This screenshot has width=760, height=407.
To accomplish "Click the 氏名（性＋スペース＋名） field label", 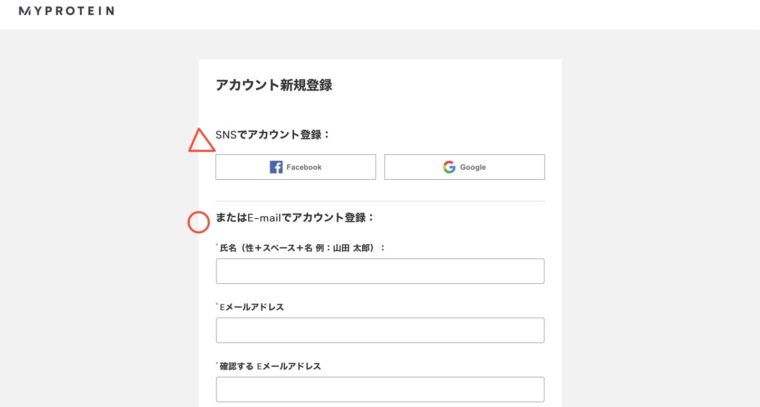I will [301, 248].
